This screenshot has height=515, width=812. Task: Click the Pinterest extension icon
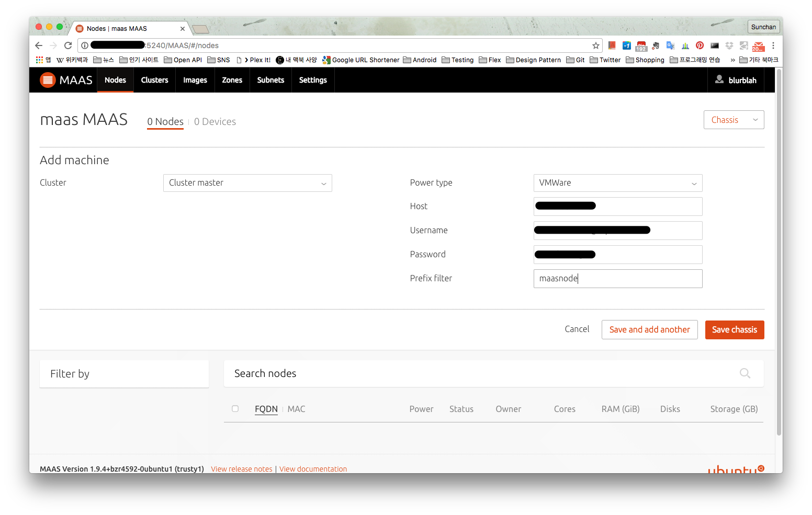[700, 45]
